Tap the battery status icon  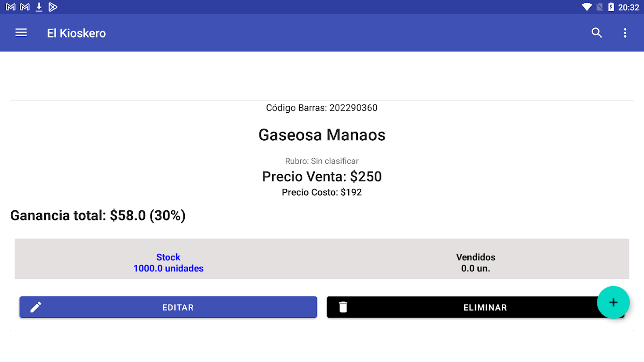click(611, 7)
